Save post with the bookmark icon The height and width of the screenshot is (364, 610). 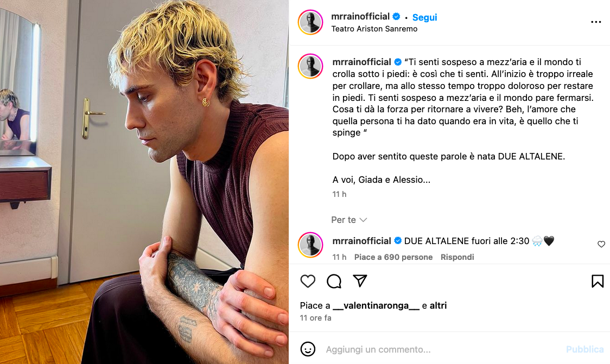coord(598,281)
